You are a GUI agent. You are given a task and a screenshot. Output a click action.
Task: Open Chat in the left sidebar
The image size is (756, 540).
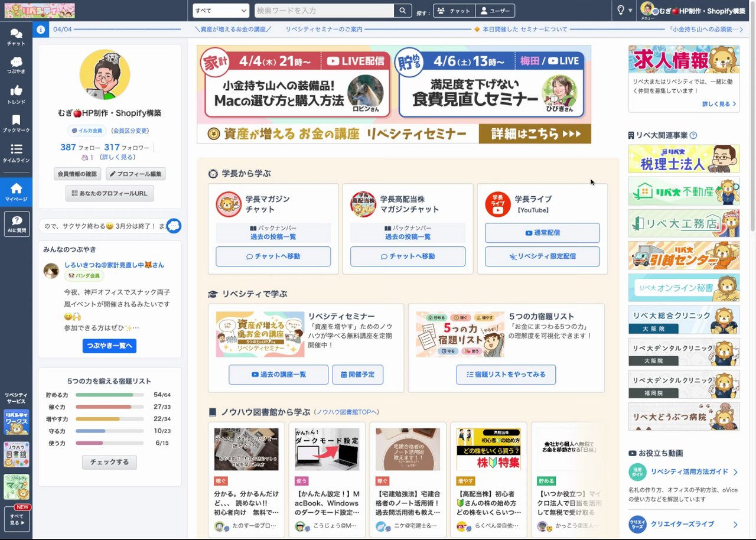click(16, 37)
